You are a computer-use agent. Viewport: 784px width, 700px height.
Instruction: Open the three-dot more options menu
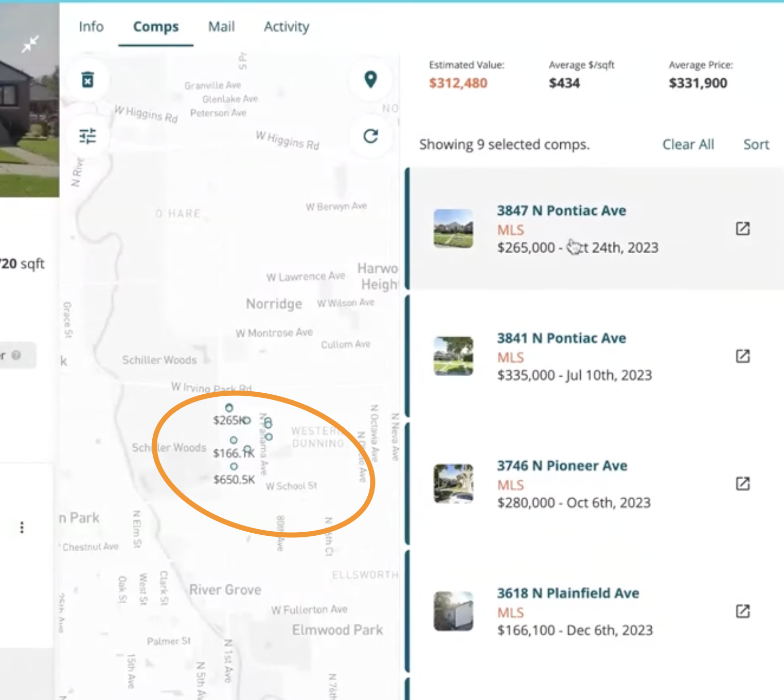[x=22, y=528]
